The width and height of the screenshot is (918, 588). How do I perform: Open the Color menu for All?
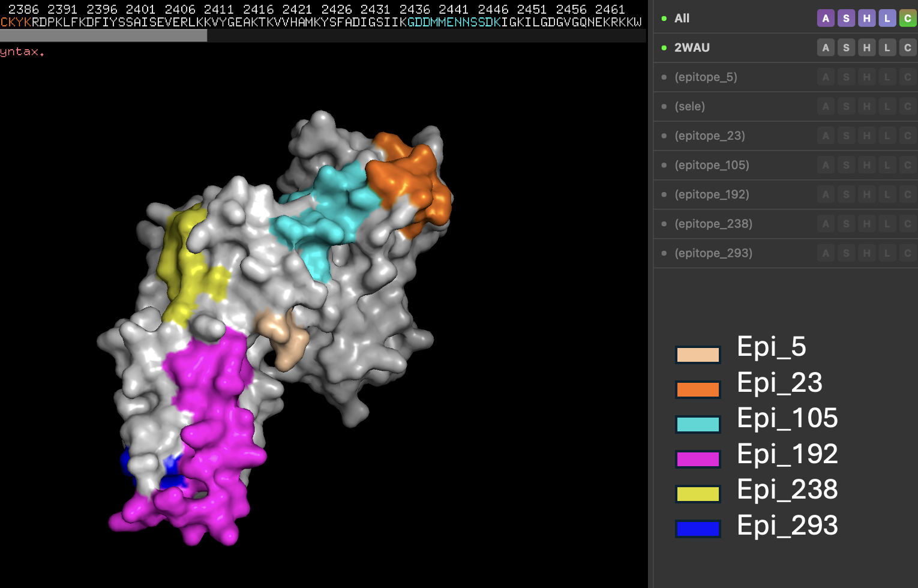(x=907, y=19)
